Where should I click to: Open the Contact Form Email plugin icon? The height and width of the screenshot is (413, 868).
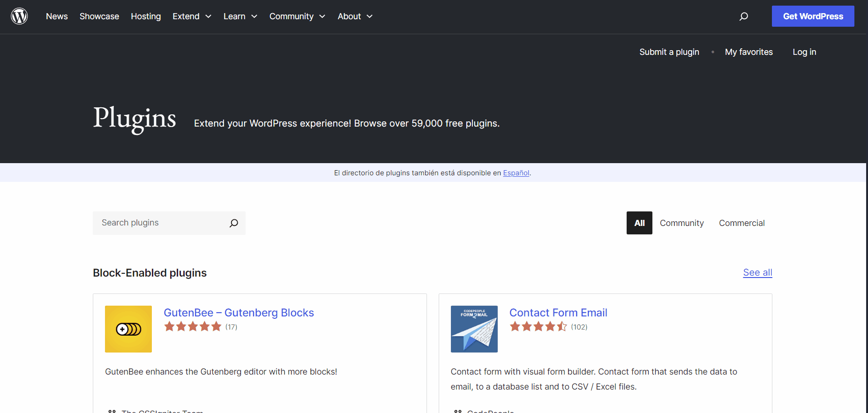(474, 329)
